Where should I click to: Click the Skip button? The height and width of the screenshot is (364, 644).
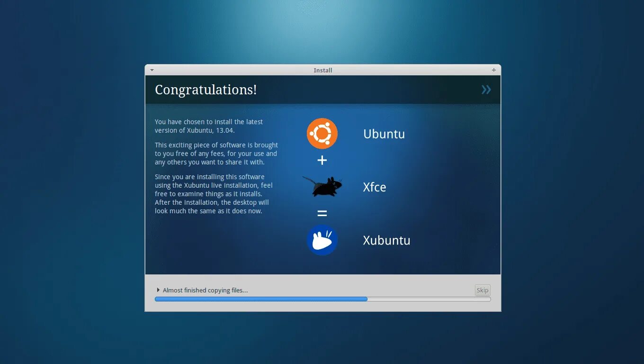[x=483, y=291]
